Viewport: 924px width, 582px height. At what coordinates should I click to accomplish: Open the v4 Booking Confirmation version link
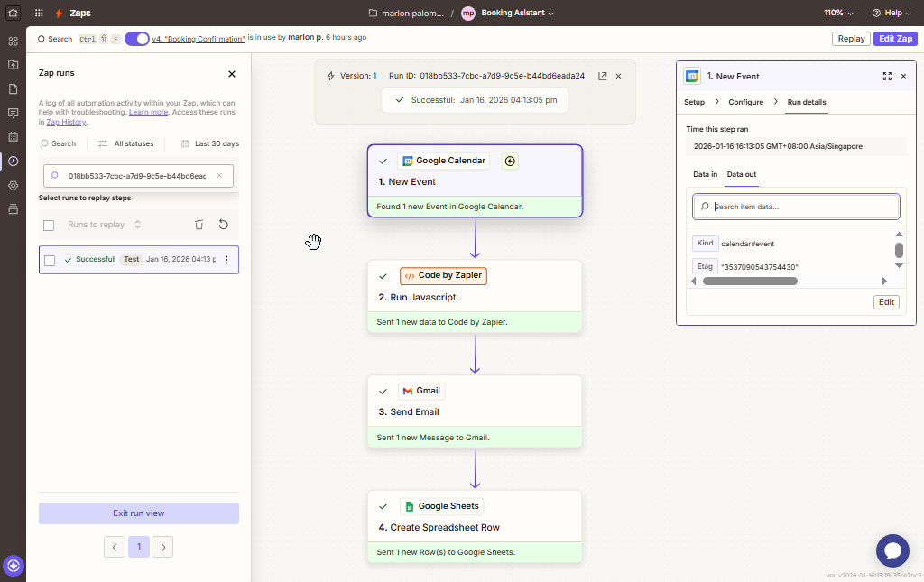coord(198,39)
